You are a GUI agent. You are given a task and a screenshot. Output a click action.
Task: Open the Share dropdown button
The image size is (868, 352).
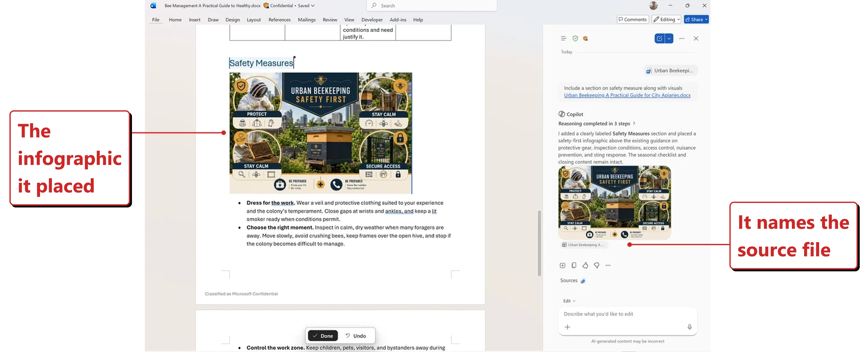tap(696, 19)
